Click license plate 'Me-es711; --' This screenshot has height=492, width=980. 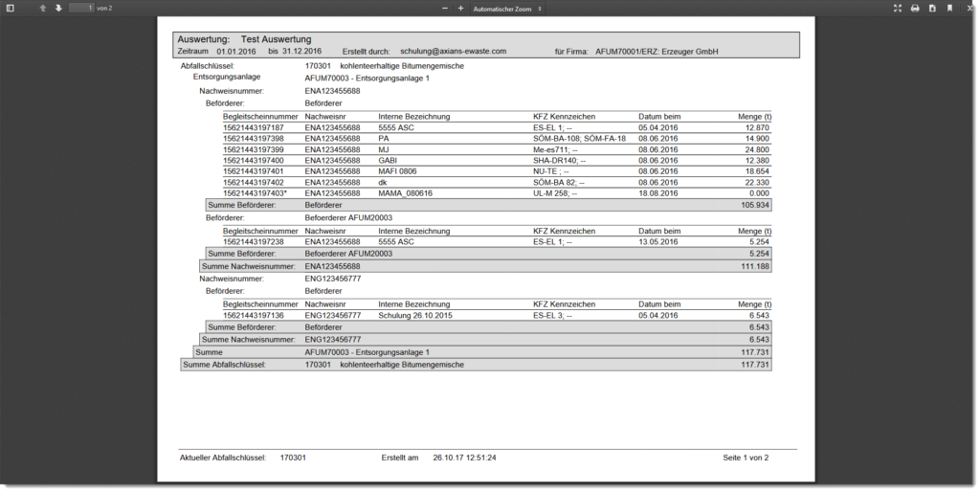[556, 149]
